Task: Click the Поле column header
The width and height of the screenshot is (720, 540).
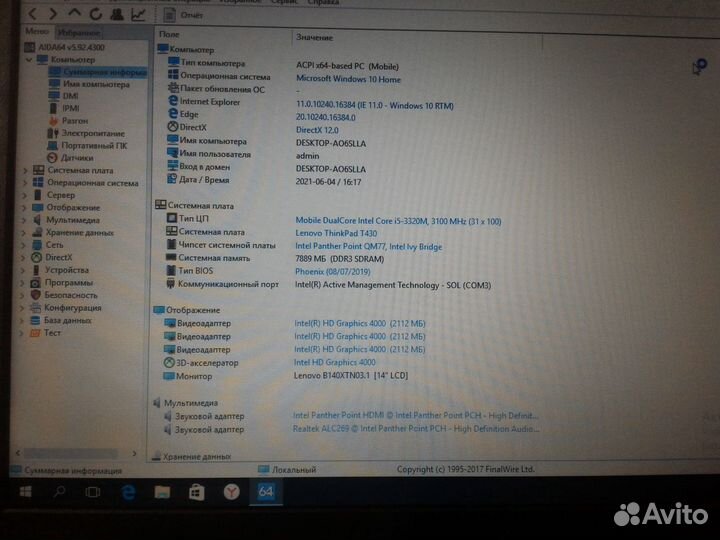Action: 170,37
